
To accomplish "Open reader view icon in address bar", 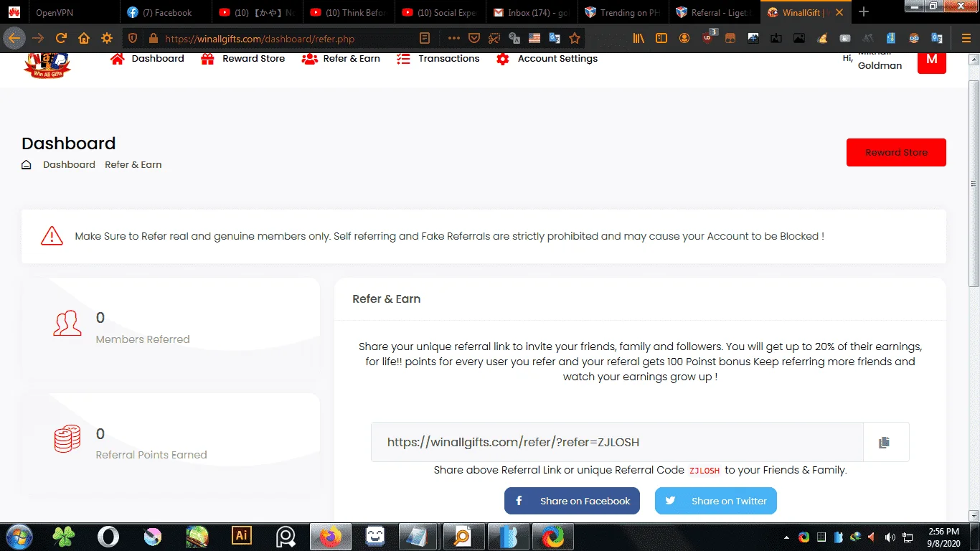I will pos(425,38).
